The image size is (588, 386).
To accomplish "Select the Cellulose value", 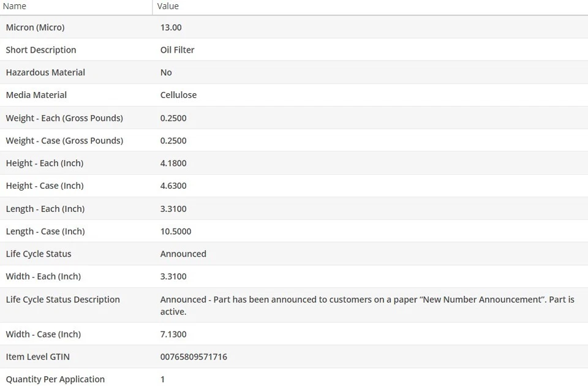I will click(178, 95).
